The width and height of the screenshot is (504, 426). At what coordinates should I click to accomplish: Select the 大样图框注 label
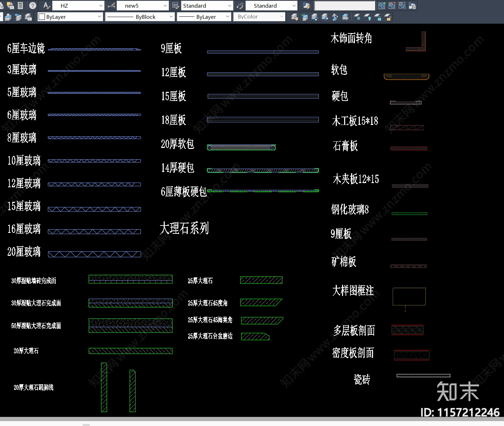click(x=353, y=290)
